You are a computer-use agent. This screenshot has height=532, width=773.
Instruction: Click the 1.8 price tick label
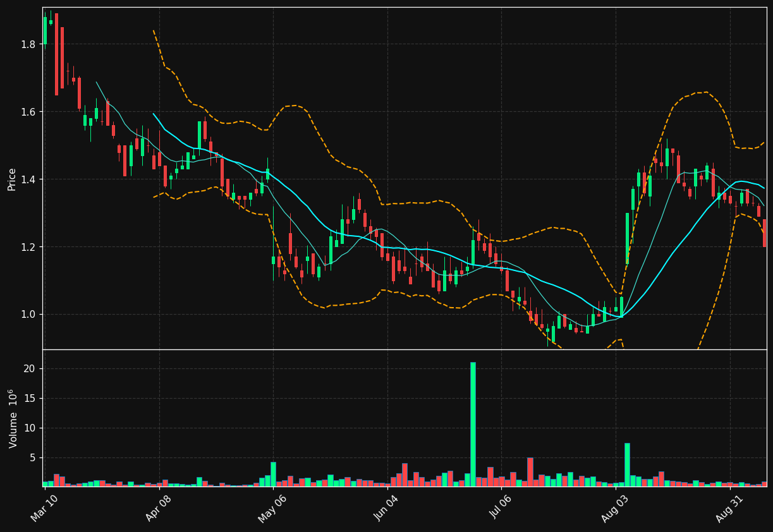(x=28, y=44)
